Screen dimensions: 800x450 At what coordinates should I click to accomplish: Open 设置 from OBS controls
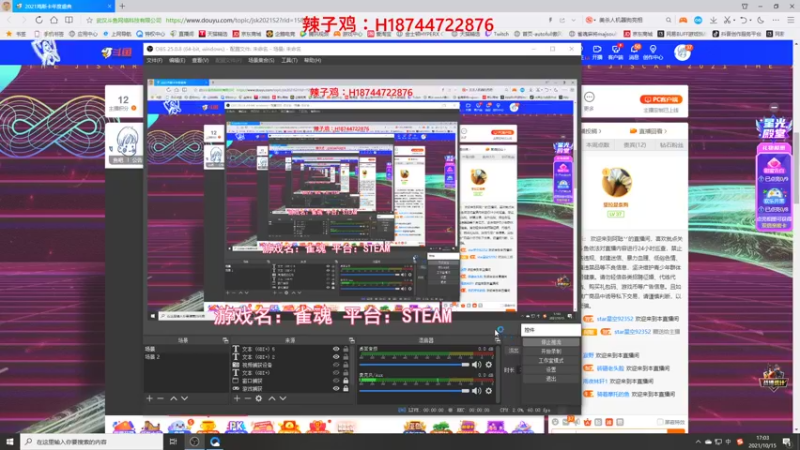point(551,369)
